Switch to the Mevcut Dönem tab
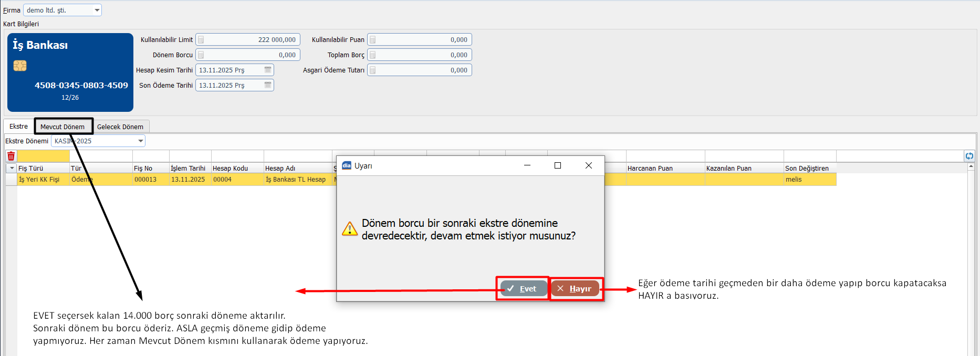This screenshot has width=980, height=356. 62,127
